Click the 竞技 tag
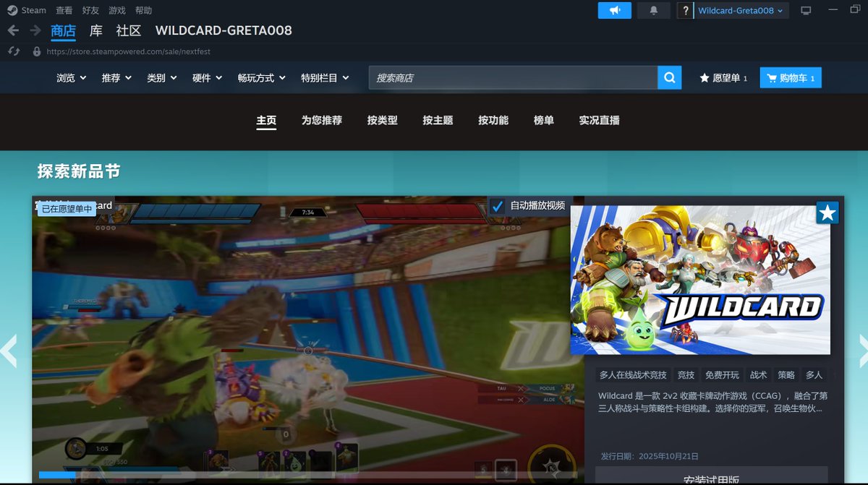868x485 pixels. 686,375
